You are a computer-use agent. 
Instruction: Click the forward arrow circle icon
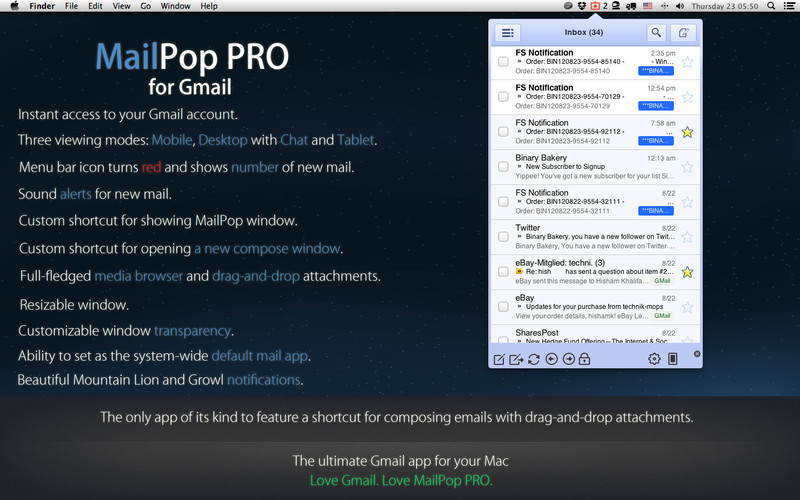pos(568,360)
